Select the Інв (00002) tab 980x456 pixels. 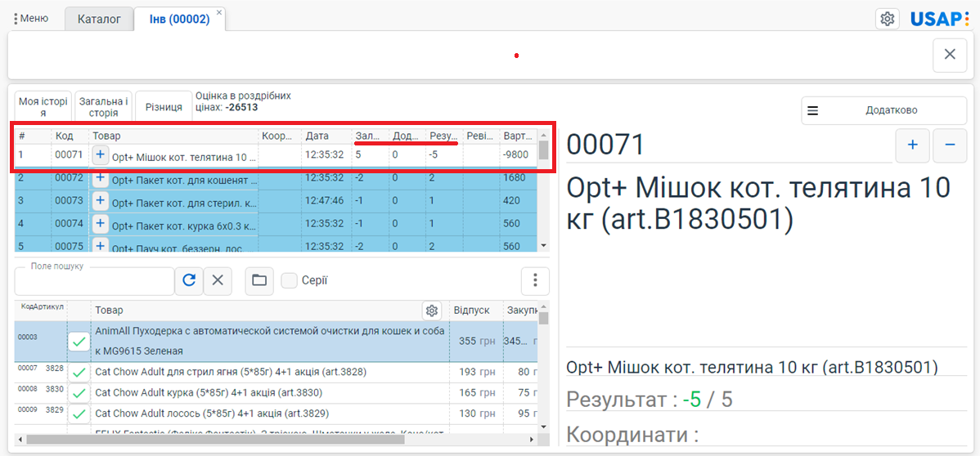pos(179,19)
